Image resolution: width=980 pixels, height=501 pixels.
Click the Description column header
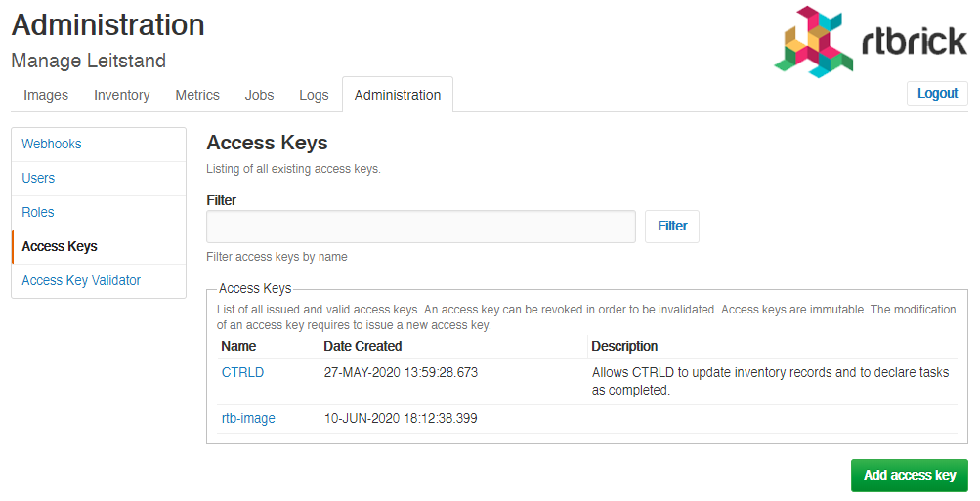coord(624,346)
